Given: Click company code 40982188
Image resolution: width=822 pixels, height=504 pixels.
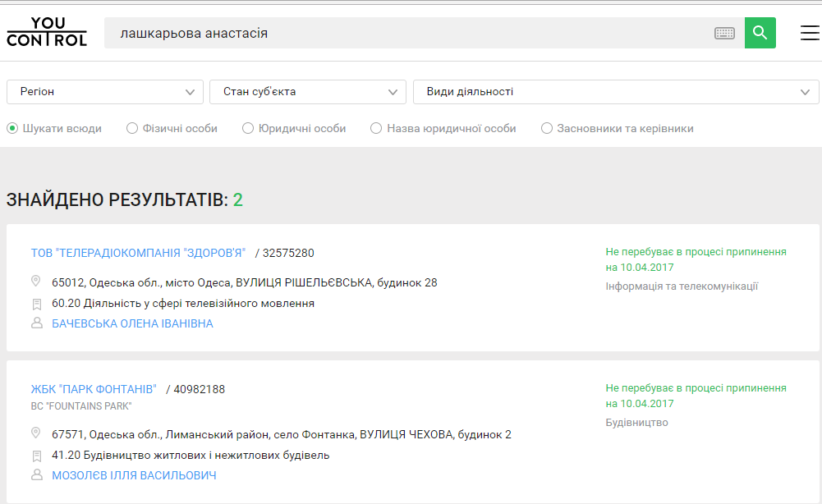Looking at the screenshot, I should (200, 389).
